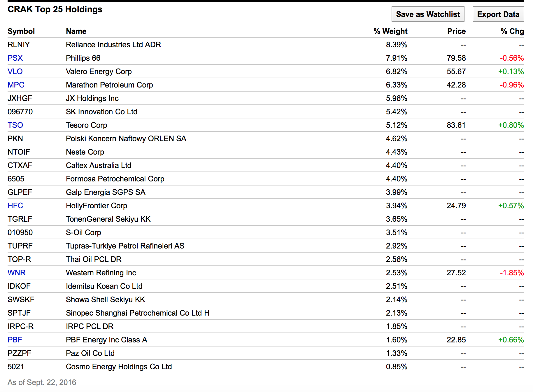This screenshot has width=533, height=392.
Task: Open the WNR symbol link
Action: coord(17,273)
